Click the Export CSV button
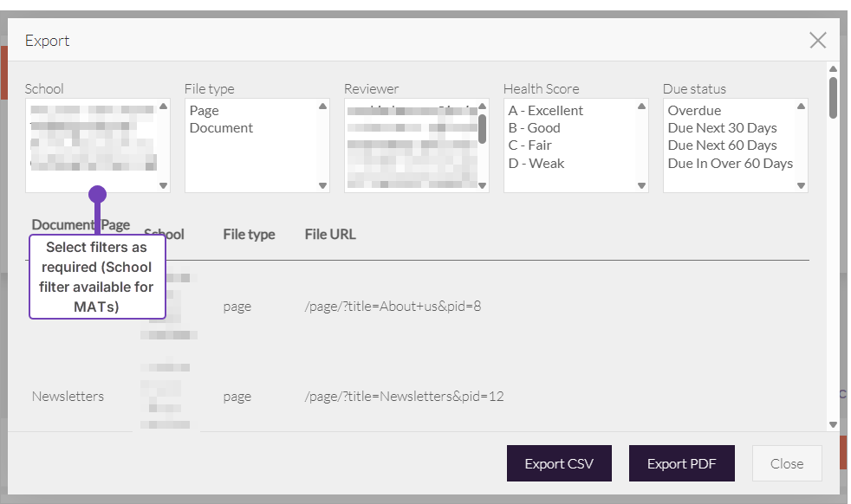Viewport: 851px width, 504px height. [x=559, y=463]
